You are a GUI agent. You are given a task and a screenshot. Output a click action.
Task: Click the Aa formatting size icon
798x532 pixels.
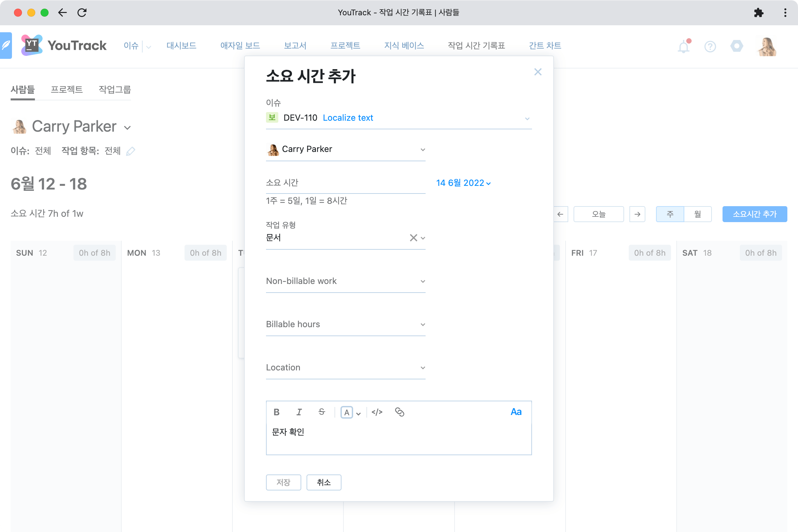515,412
